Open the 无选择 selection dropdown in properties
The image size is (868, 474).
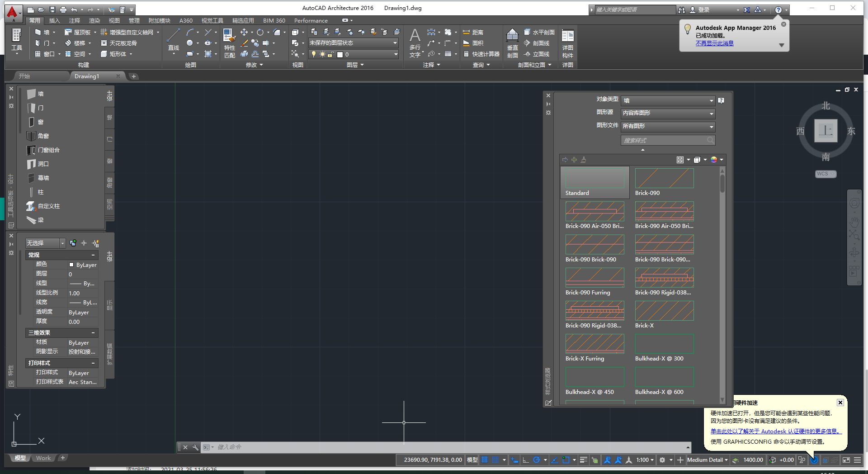pyautogui.click(x=45, y=243)
